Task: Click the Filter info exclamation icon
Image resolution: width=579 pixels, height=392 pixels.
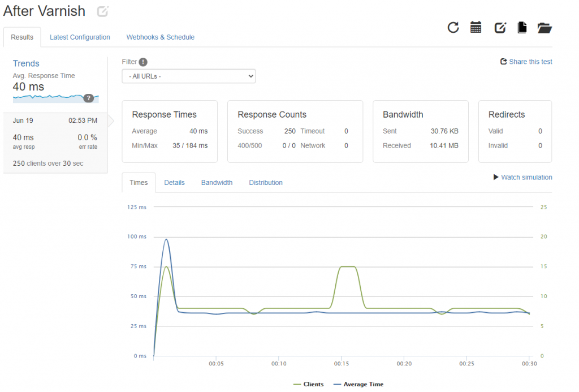Action: 143,62
